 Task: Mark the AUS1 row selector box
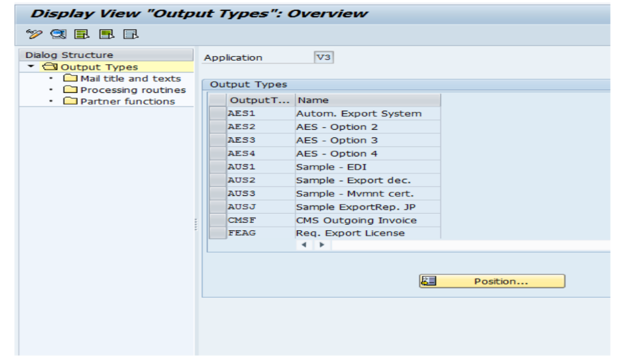click(x=218, y=167)
